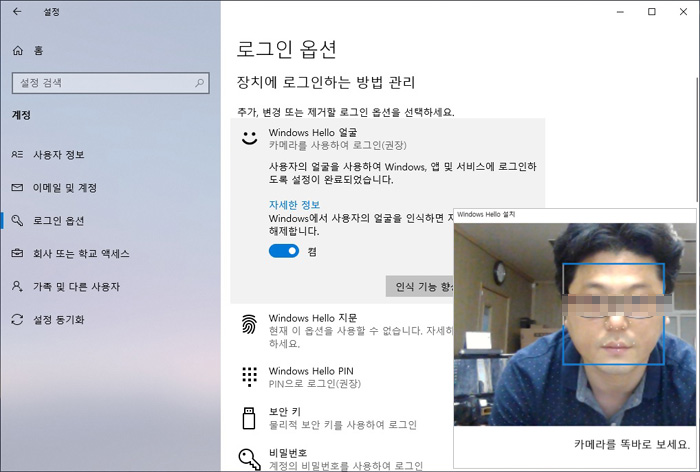
Task: Click the search magnifier icon
Action: [x=200, y=83]
